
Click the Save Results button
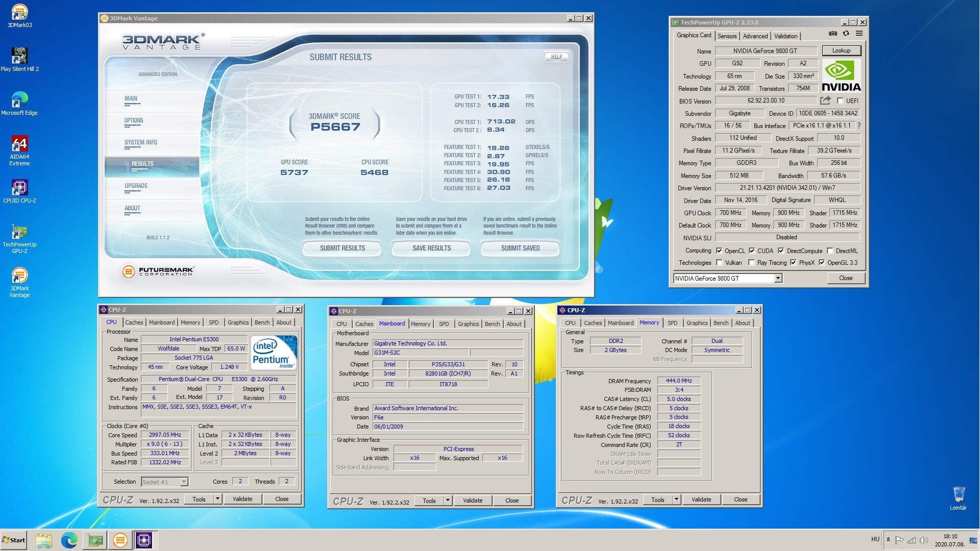[431, 248]
